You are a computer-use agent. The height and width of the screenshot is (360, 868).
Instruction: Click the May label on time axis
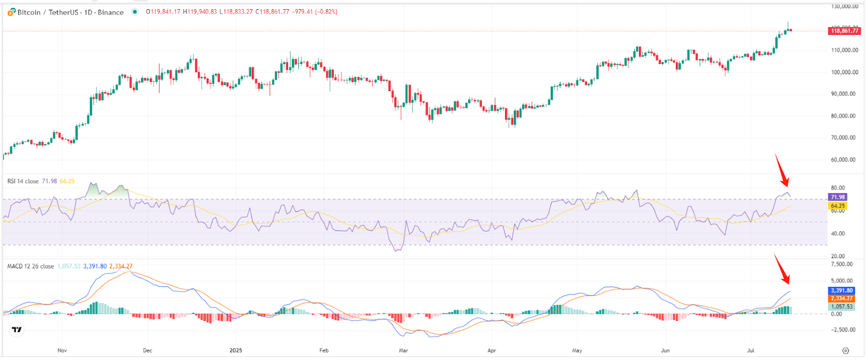[577, 351]
